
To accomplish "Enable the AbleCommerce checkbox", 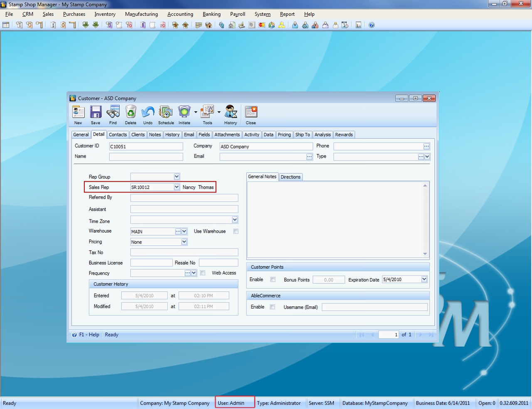I will [273, 307].
